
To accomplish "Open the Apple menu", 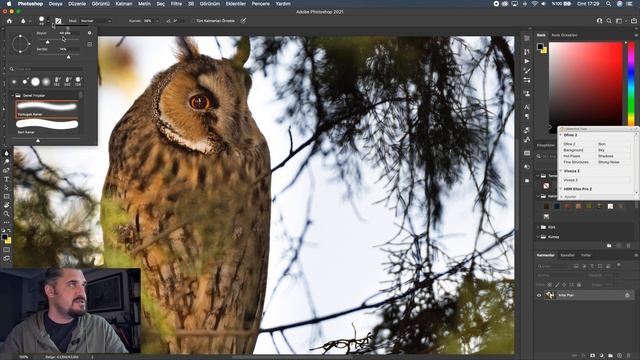I will pos(9,4).
